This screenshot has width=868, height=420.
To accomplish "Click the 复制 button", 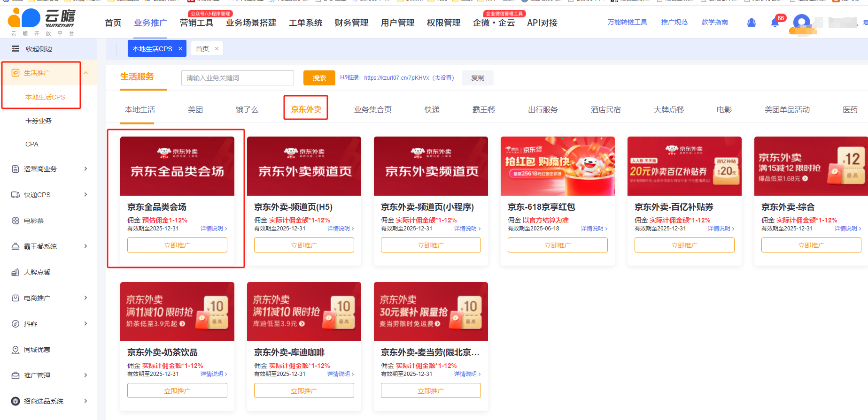I will [478, 78].
